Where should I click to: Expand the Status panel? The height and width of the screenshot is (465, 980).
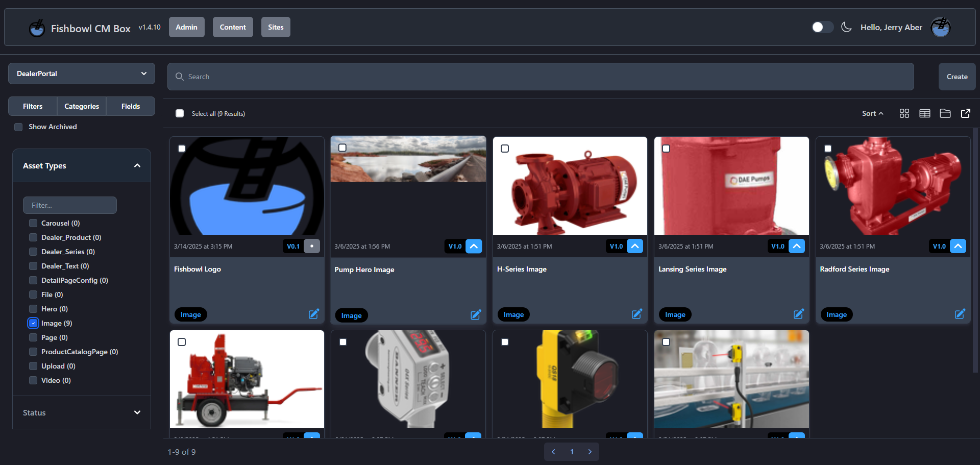click(82, 412)
